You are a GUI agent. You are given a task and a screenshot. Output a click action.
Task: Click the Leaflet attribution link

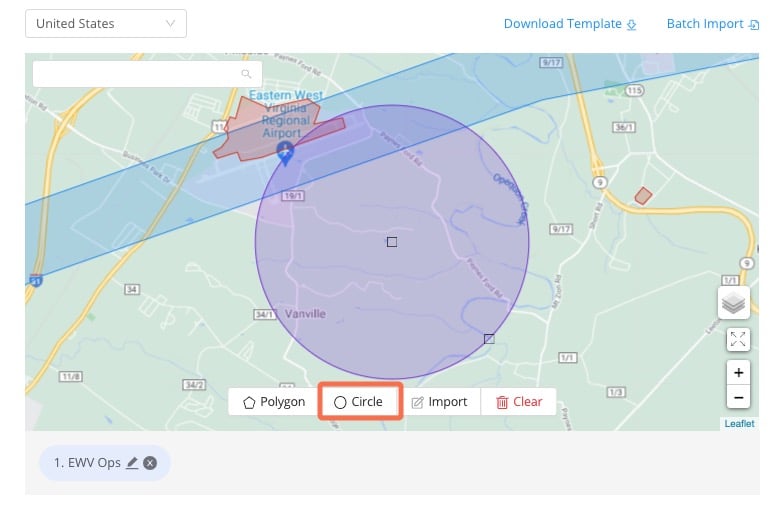739,424
